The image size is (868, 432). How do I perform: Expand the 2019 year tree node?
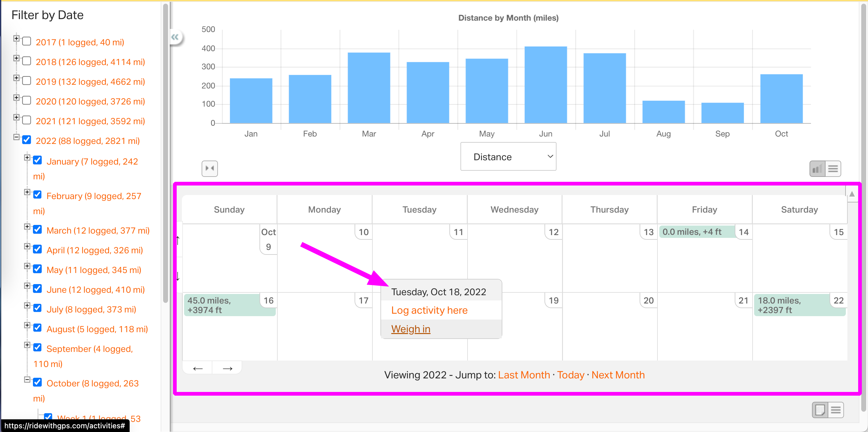tap(16, 78)
